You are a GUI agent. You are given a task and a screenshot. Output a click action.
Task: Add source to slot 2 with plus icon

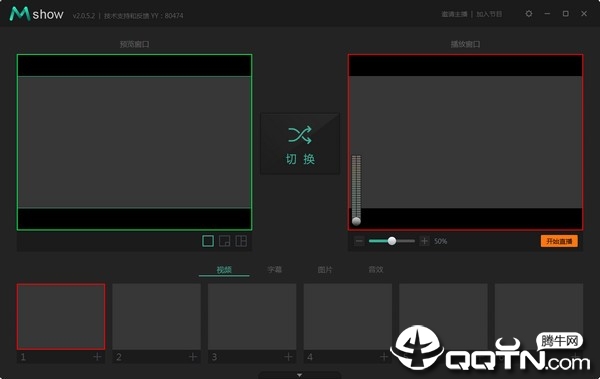tap(193, 357)
